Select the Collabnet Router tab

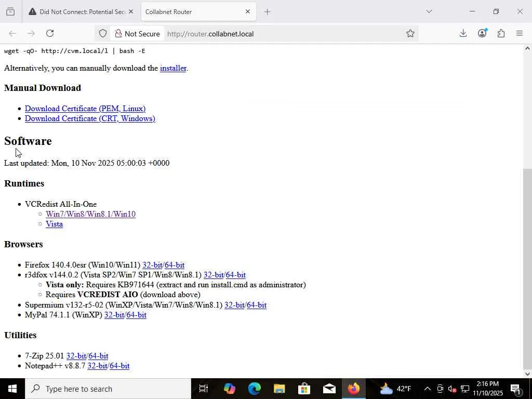198,12
